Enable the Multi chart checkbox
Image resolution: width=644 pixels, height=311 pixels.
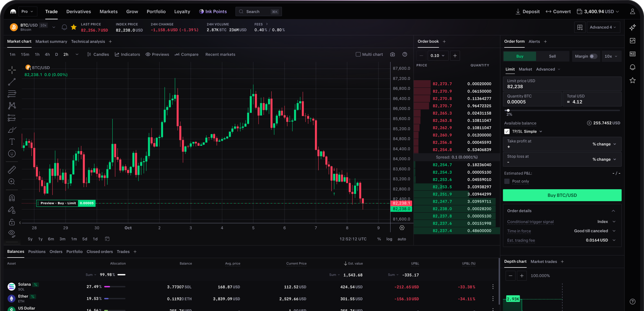(358, 55)
